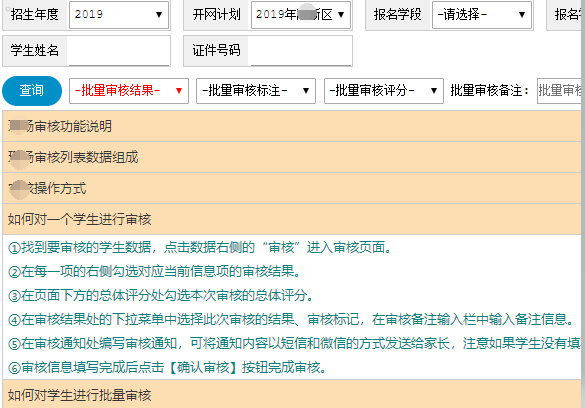Click the 学生姓名 input field
The width and height of the screenshot is (585, 408).
click(x=119, y=51)
